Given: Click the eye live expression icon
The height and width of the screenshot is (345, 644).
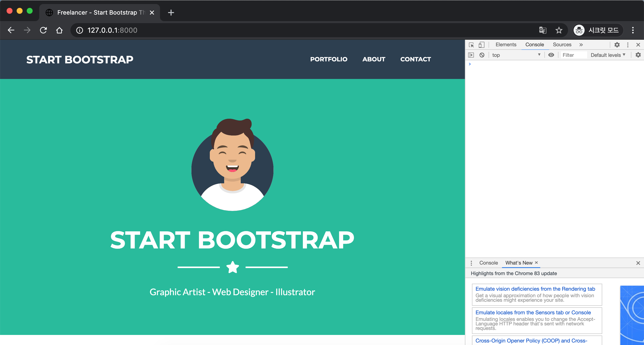Looking at the screenshot, I should click(x=551, y=55).
